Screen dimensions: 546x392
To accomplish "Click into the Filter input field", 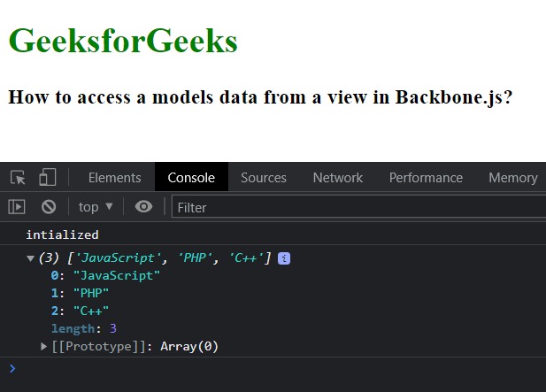I will click(x=354, y=207).
